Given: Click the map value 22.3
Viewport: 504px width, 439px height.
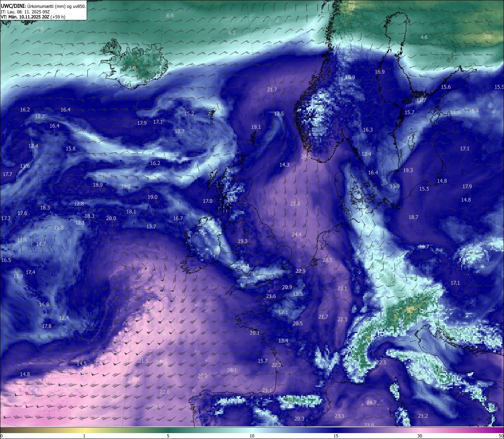Looking at the screenshot, I should pos(342,320).
